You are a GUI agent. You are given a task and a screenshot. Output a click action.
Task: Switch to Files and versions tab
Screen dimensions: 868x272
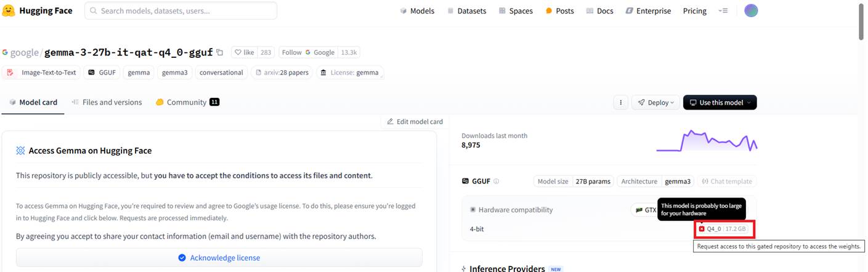[x=107, y=102]
